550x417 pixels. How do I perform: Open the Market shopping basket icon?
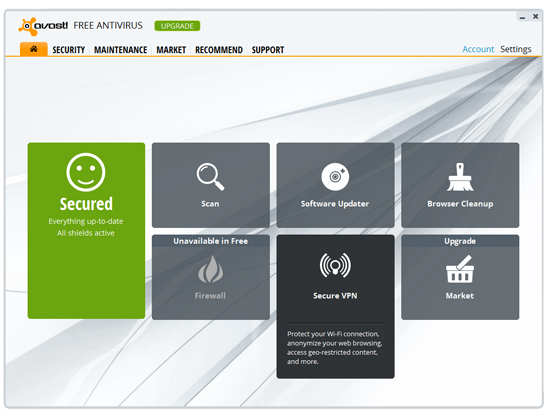pos(460,269)
